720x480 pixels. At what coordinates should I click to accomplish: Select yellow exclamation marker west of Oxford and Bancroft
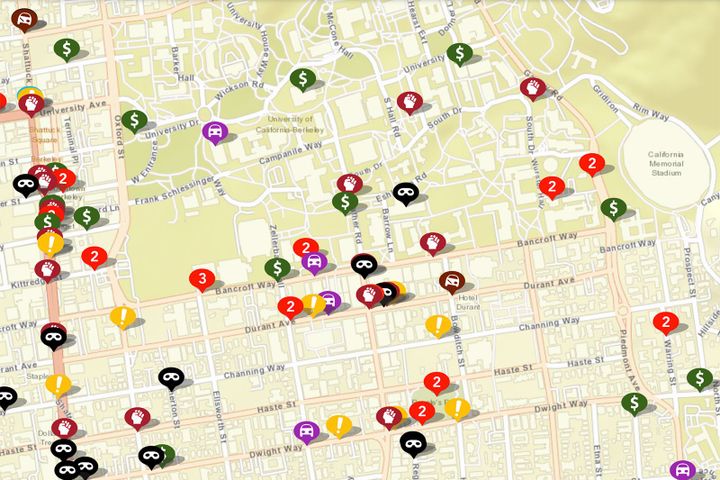(123, 317)
